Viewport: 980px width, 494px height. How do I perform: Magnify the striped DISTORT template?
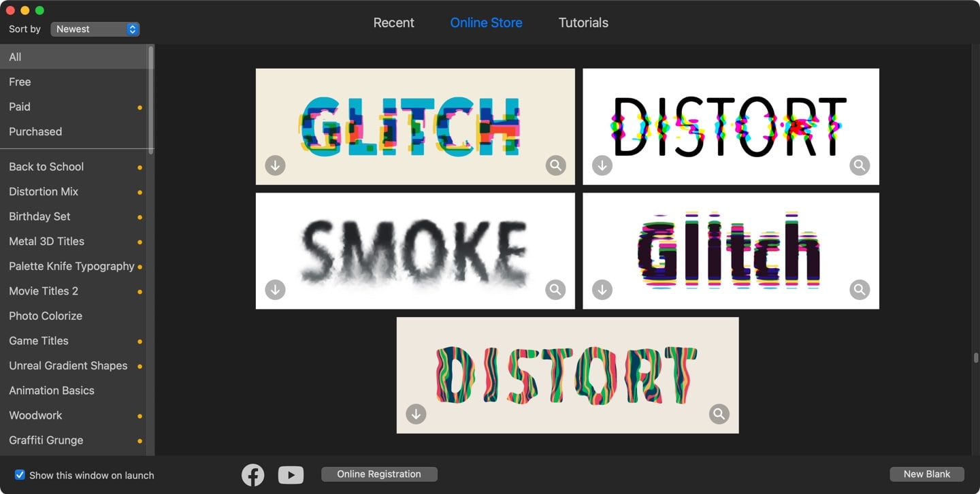[x=719, y=414]
